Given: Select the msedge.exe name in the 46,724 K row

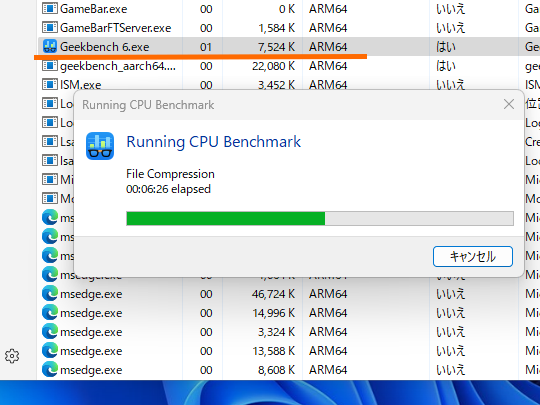Looking at the screenshot, I should coord(91,294).
